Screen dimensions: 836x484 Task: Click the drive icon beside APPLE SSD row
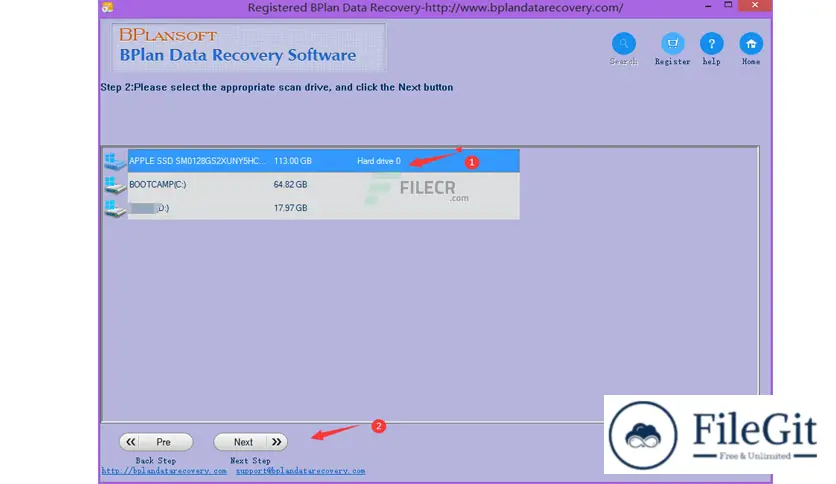[x=115, y=161]
